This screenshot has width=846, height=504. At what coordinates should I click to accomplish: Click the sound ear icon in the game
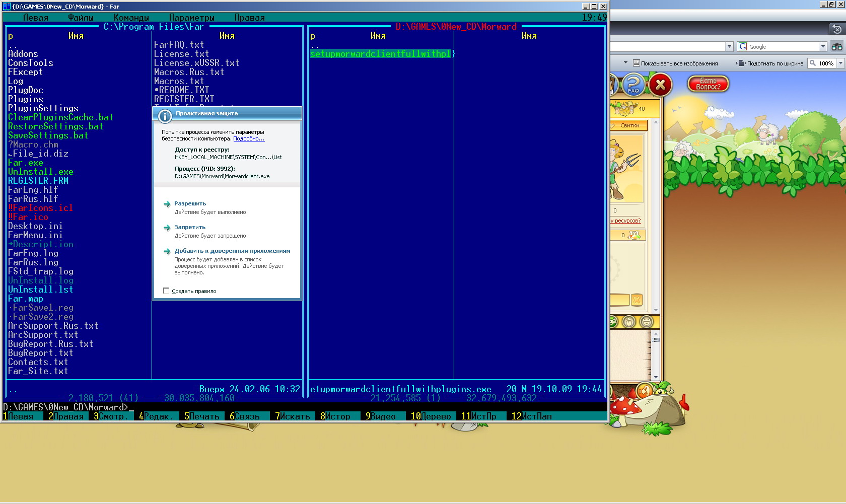[x=644, y=390]
